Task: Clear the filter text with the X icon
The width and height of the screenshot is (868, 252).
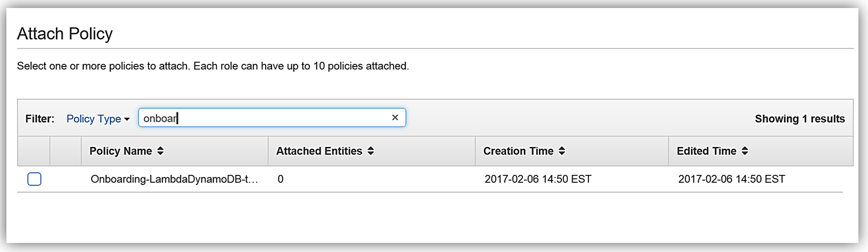Action: (395, 118)
